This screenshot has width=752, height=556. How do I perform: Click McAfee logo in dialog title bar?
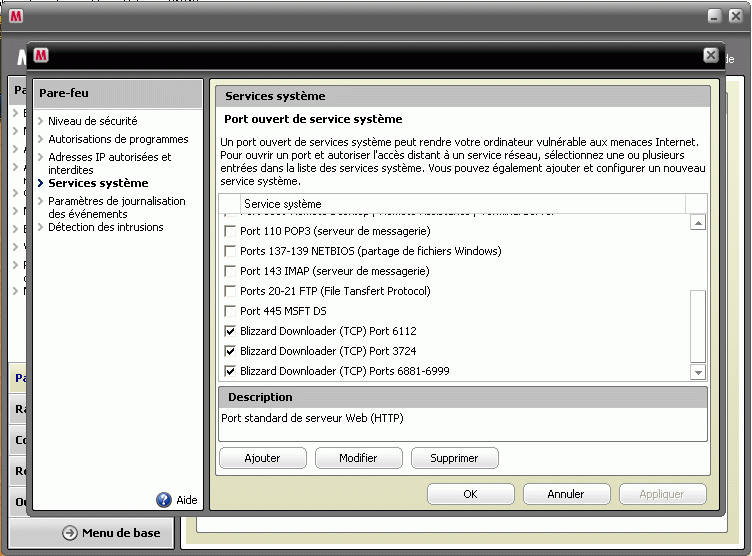click(x=42, y=56)
